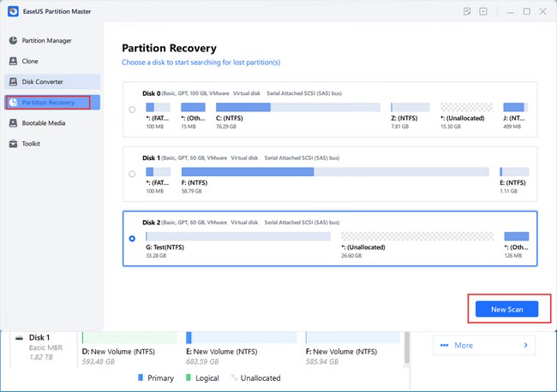
Task: Click the Clone icon in sidebar
Action: point(13,61)
